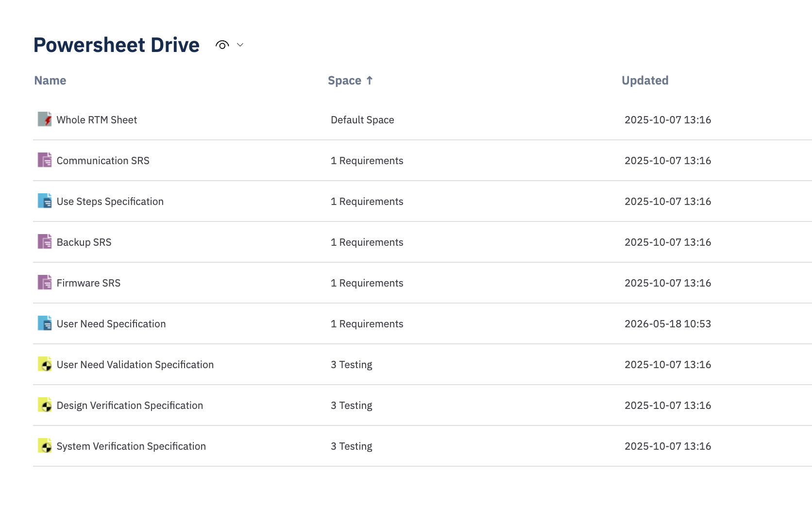This screenshot has width=812, height=508.
Task: Click updated date of Firmware SRS
Action: [668, 283]
